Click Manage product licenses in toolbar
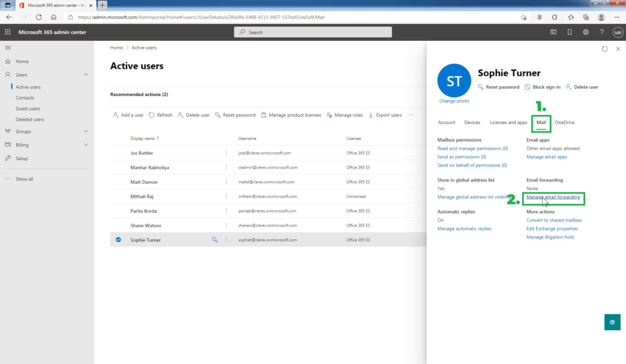Screen dimensions: 626x364 pyautogui.click(x=290, y=115)
